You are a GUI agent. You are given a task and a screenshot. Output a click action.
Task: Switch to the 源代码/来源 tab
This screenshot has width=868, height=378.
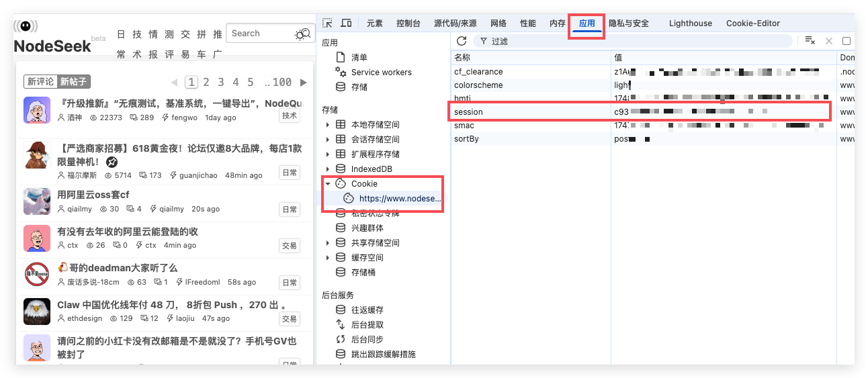pyautogui.click(x=455, y=23)
